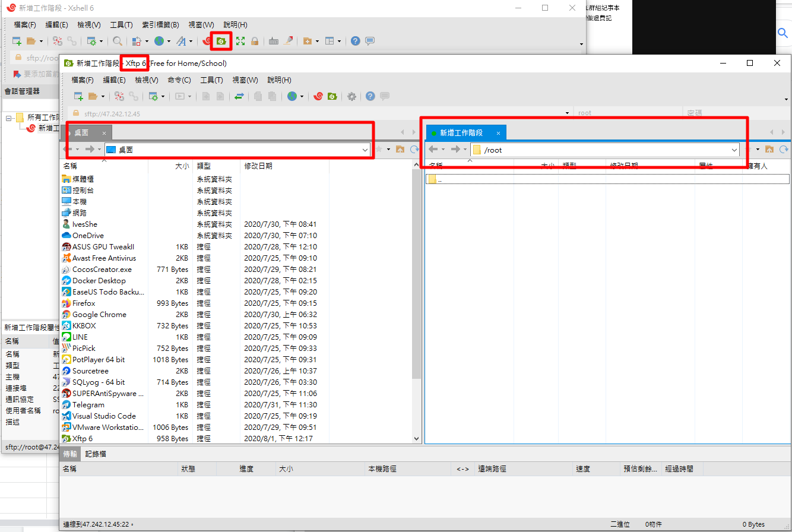This screenshot has height=532, width=792.
Task: Open dropdown next to Xftp open-folder icon
Action: coord(103,96)
